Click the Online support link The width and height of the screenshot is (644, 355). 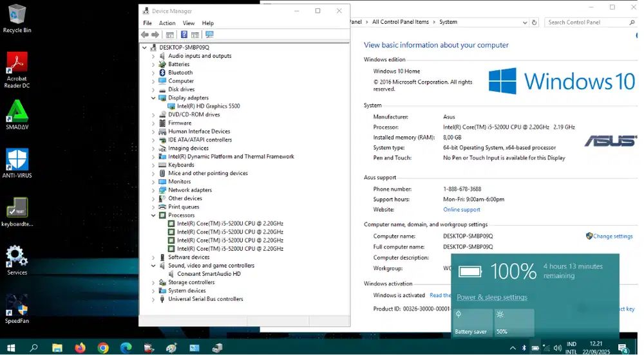tap(461, 210)
